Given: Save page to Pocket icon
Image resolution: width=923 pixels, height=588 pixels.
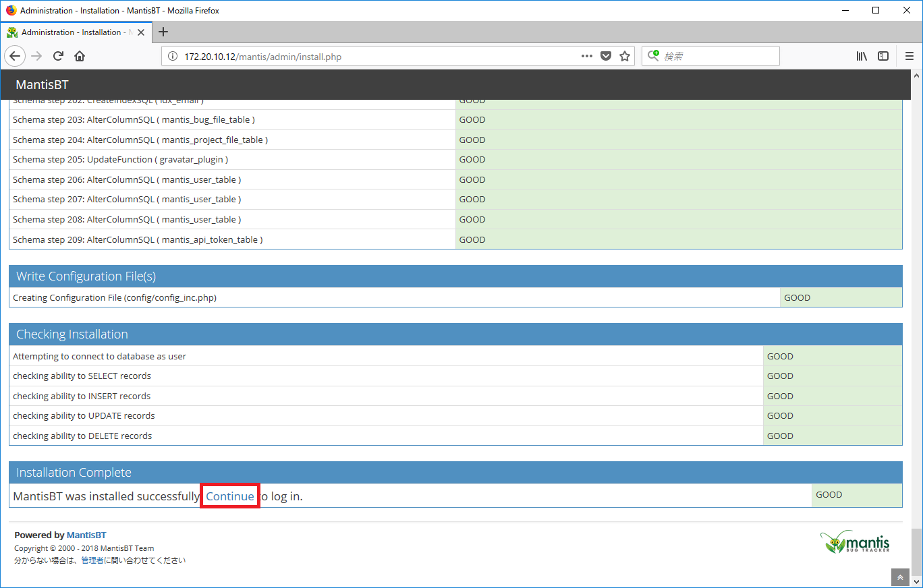Looking at the screenshot, I should coord(606,56).
